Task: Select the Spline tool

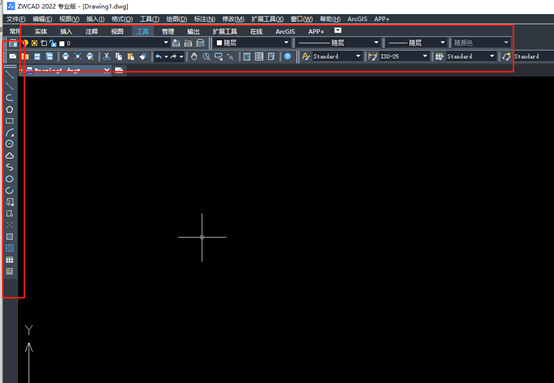Action: tap(10, 167)
